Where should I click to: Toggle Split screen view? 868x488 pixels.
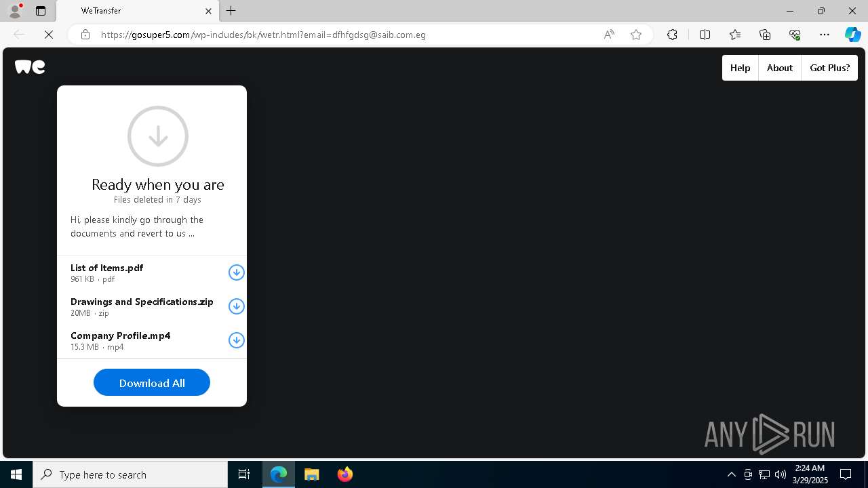pyautogui.click(x=705, y=35)
